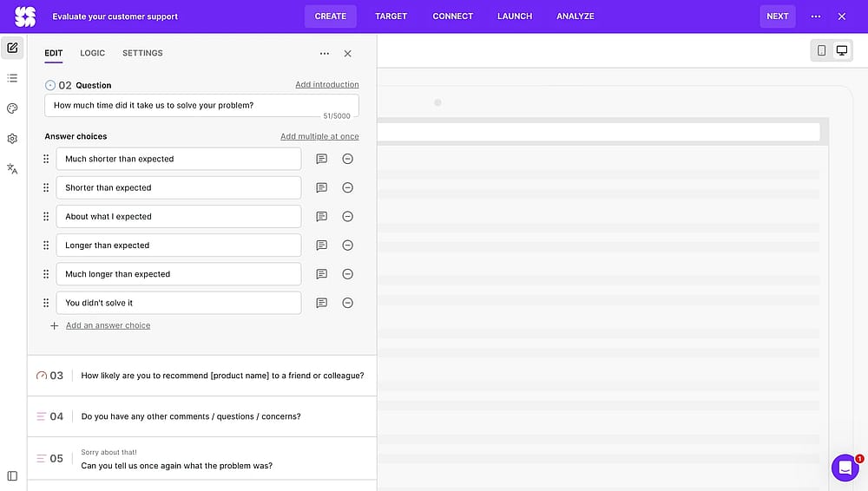
Task: Go to the ANALYZE step
Action: pyautogui.click(x=575, y=16)
